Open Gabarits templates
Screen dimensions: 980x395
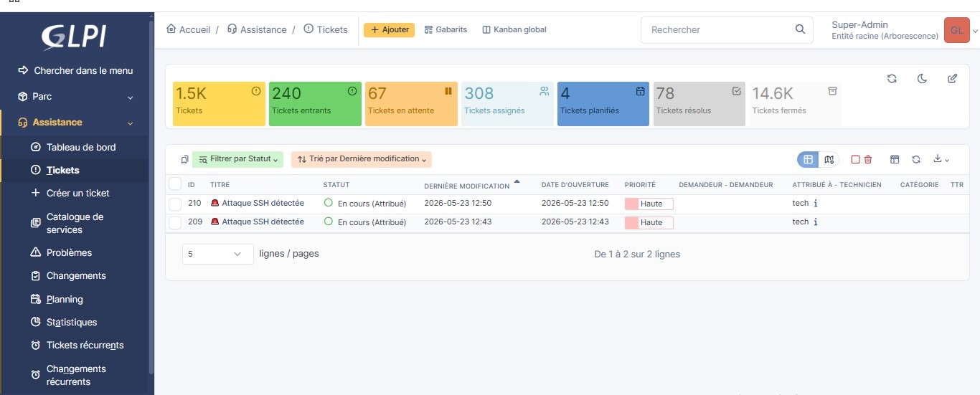(x=446, y=30)
